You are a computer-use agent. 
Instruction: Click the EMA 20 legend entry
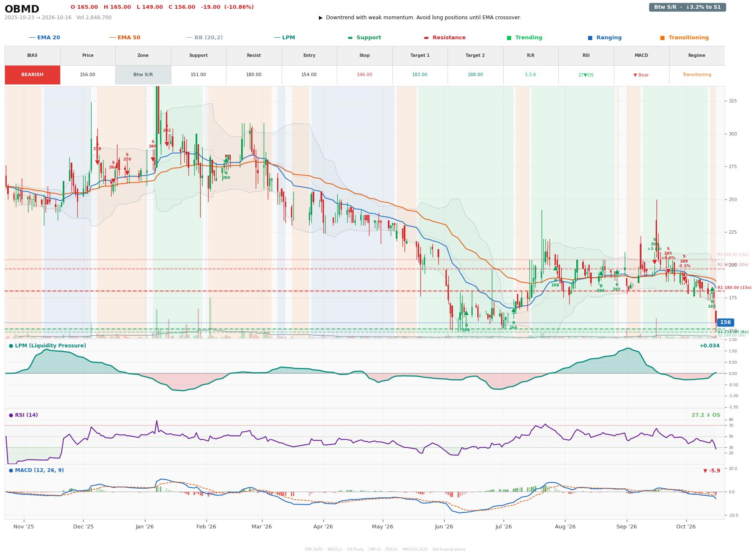(45, 38)
